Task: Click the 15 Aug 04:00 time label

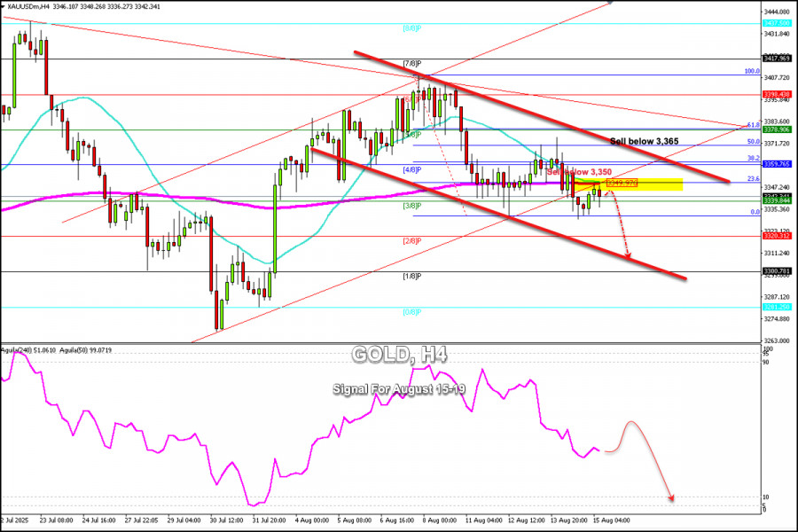Action: coord(610,520)
